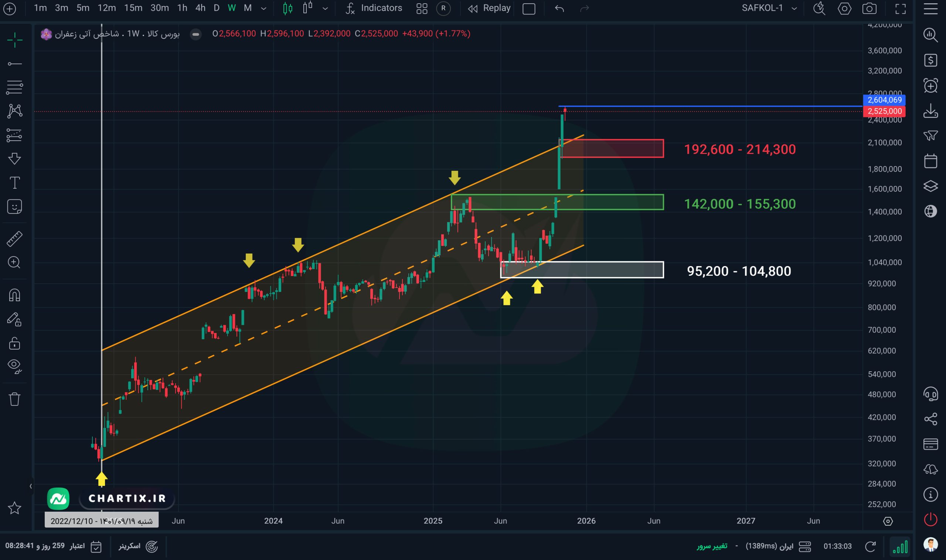Open the zoom-in magnifier tool
Image resolution: width=946 pixels, height=560 pixels.
point(14,262)
